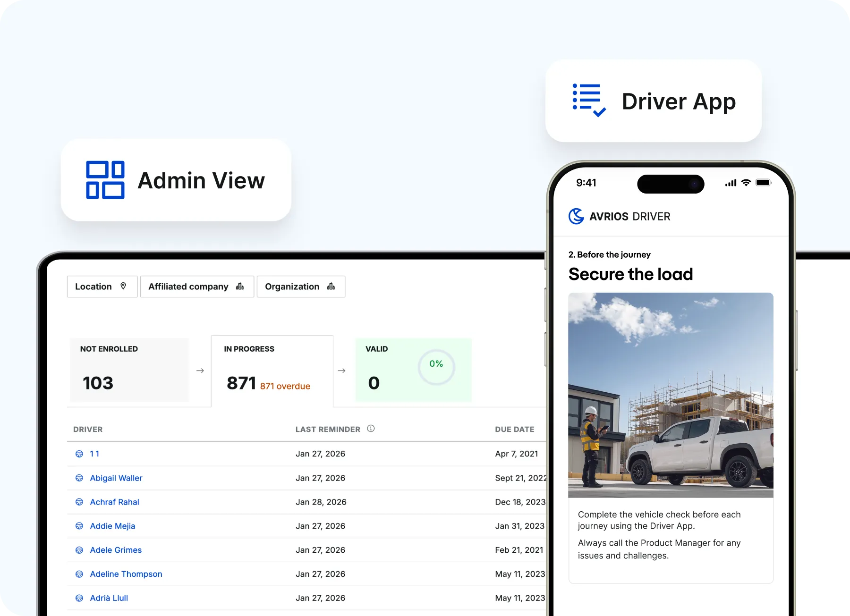Click the Admin View label
Screen dimensions: 850x616
[201, 181]
